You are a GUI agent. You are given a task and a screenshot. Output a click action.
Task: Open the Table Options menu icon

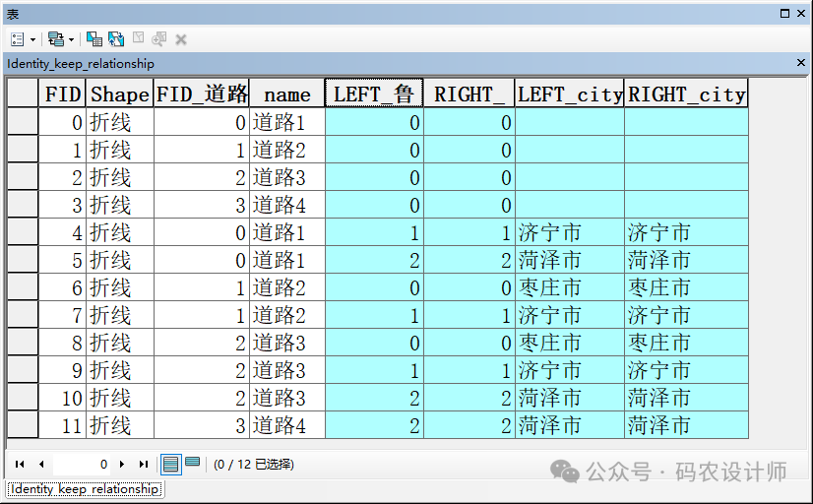point(18,39)
